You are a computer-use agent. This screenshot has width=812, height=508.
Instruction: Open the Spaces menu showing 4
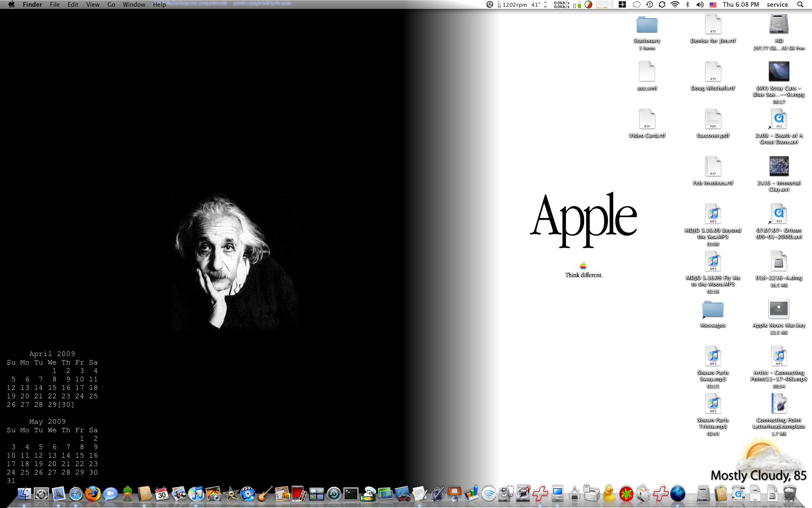coord(622,5)
